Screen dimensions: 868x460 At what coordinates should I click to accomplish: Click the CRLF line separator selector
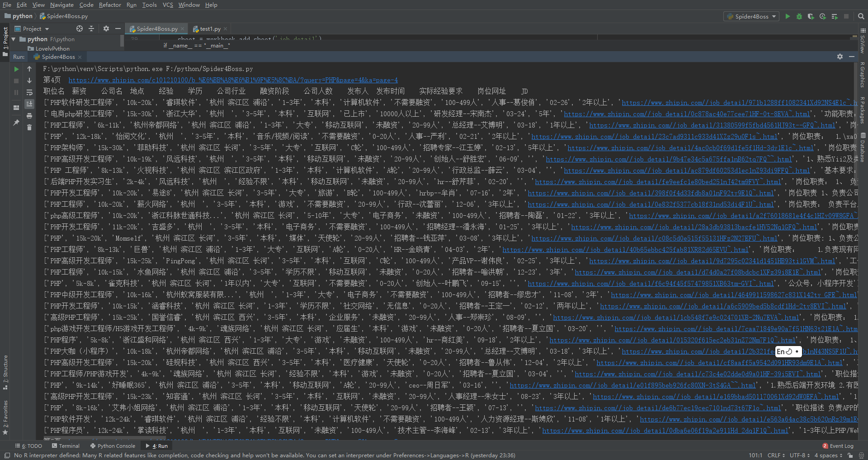pyautogui.click(x=776, y=455)
